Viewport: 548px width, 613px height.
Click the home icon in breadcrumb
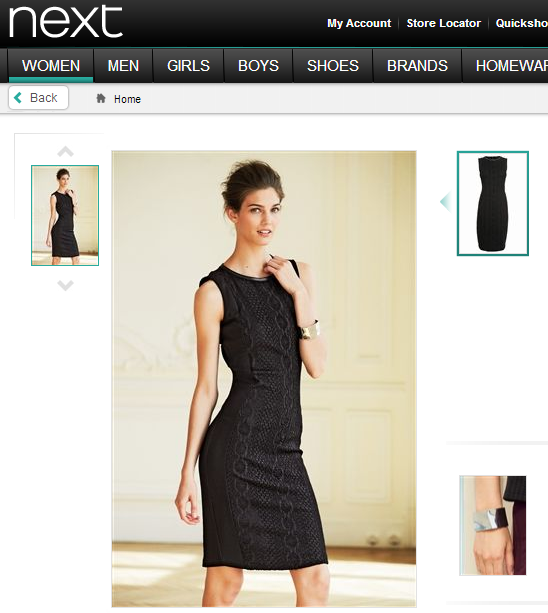click(101, 99)
